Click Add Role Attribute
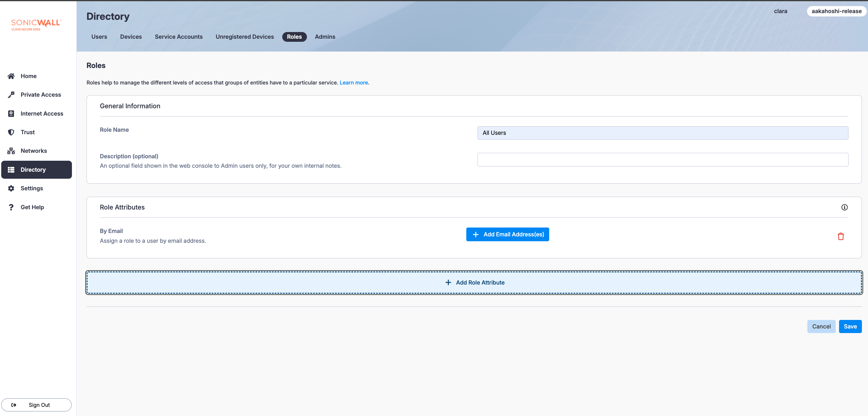Image resolution: width=868 pixels, height=416 pixels. click(474, 282)
